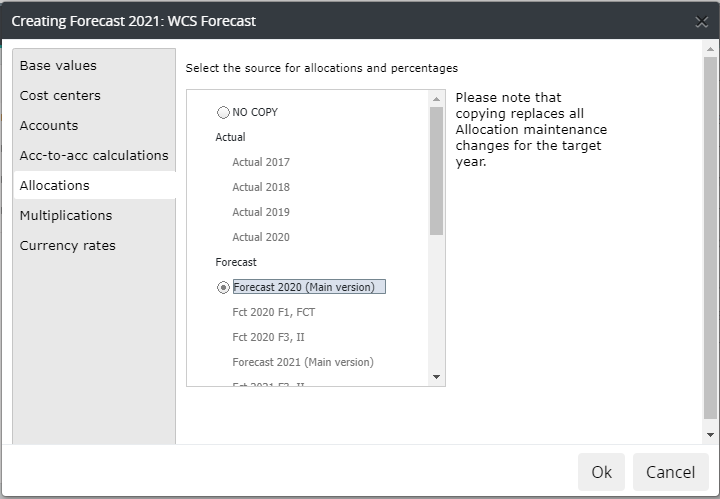Image resolution: width=720 pixels, height=499 pixels.
Task: Go to Acc-to-acc calculations tab
Action: 94,156
